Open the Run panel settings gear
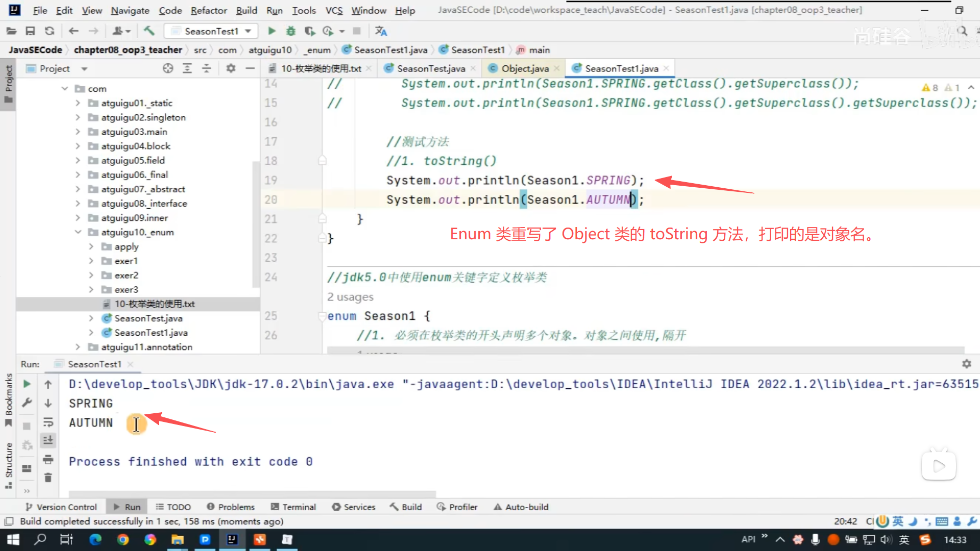This screenshot has height=551, width=980. pyautogui.click(x=966, y=364)
